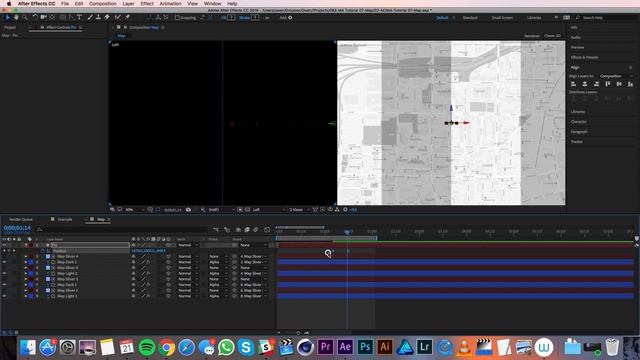Screen dimensions: 640x360
Task: Select the Pen tool
Action: 71,18
